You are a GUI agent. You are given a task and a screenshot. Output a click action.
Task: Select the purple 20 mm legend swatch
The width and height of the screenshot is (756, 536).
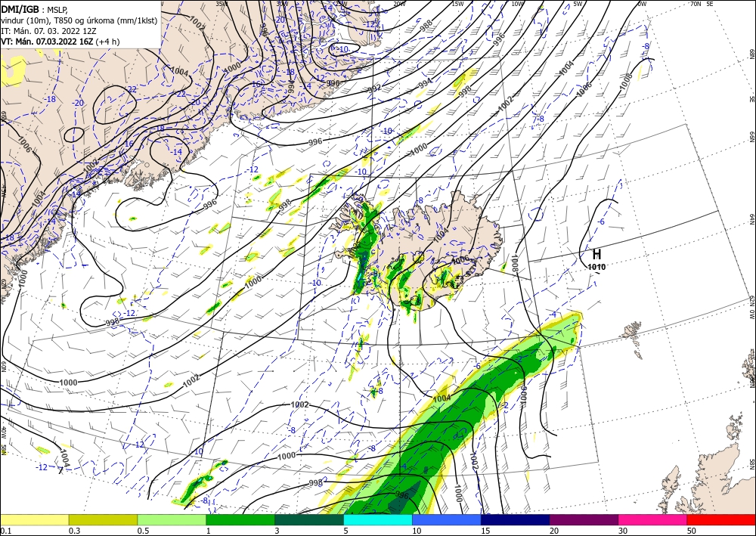click(584, 519)
